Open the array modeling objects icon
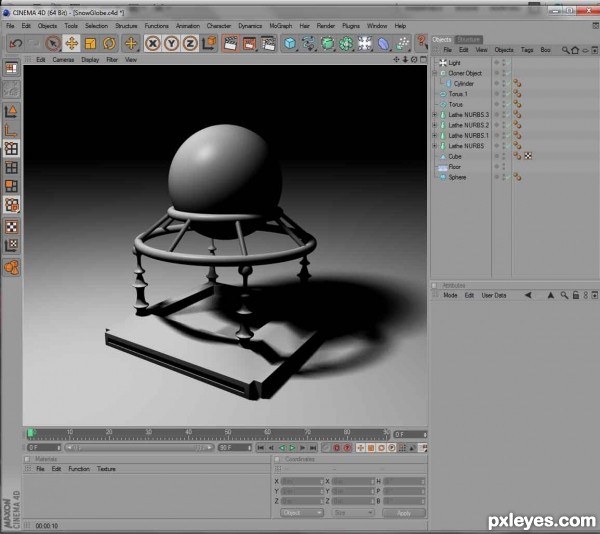Viewport: 600px width, 534px height. click(x=346, y=44)
